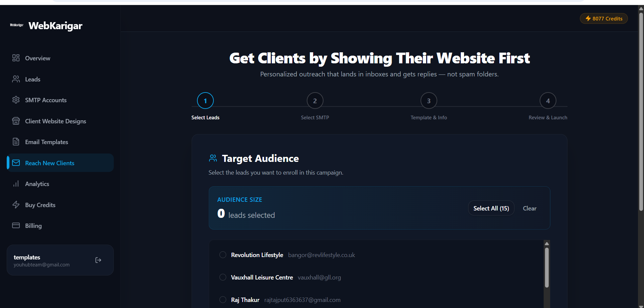Click the Revolution Lifestyle lead name
This screenshot has width=644, height=308.
pos(257,255)
